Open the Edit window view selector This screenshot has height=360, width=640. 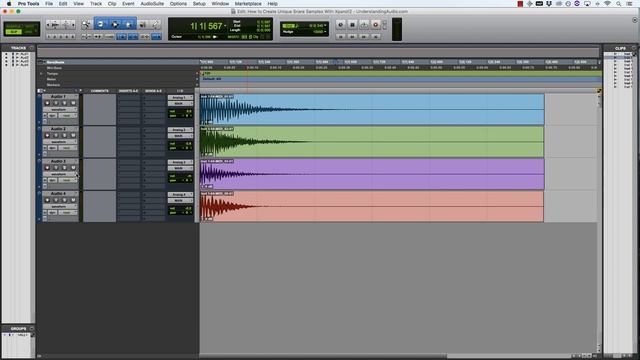[x=40, y=91]
